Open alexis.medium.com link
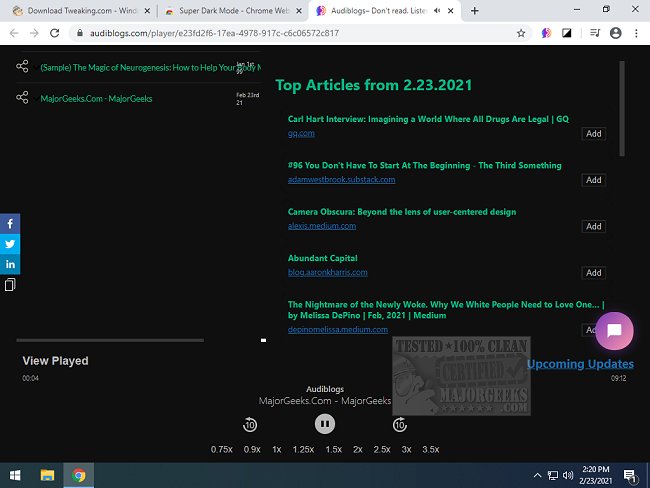The image size is (650, 488). pyautogui.click(x=322, y=226)
